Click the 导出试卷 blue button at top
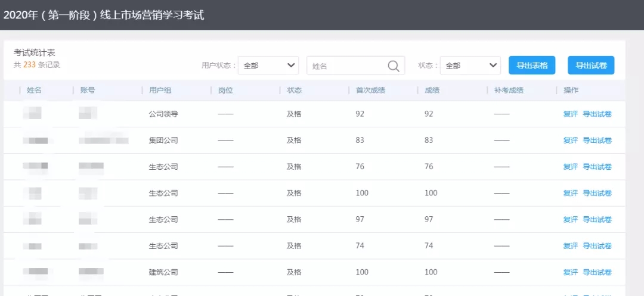Screen dimensions: 644x296 click(x=591, y=65)
